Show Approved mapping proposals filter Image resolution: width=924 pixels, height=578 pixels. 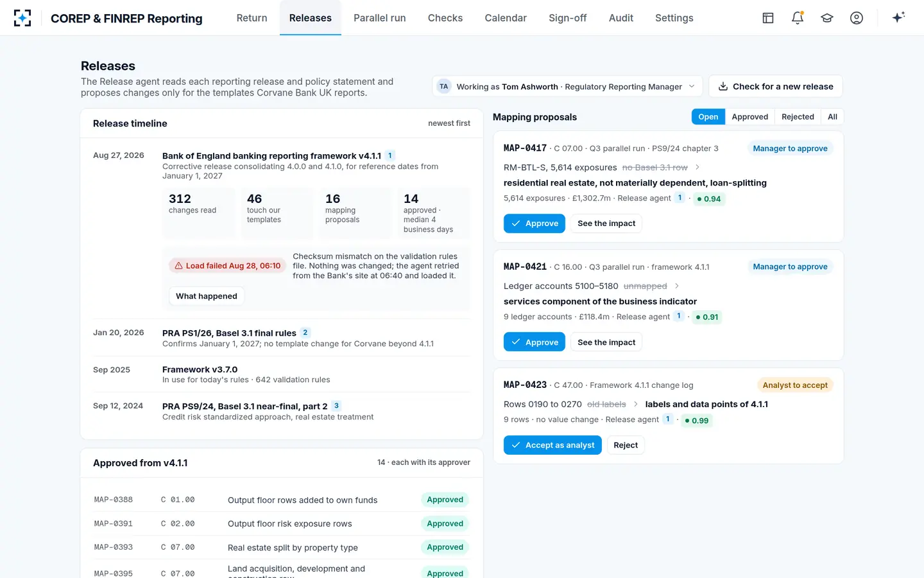(750, 117)
